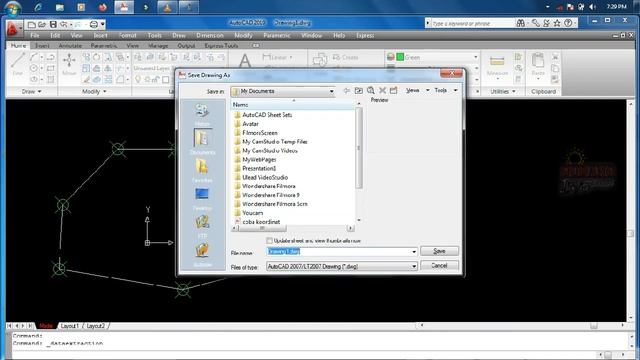Viewport: 640px width, 360px height.
Task: Click the Windows Start orb
Action: tap(13, 7)
